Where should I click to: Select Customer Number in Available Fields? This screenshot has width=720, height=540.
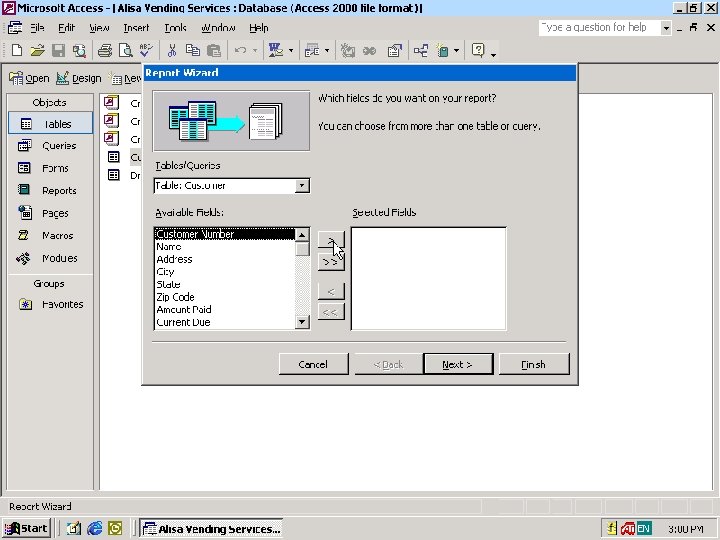(225, 234)
